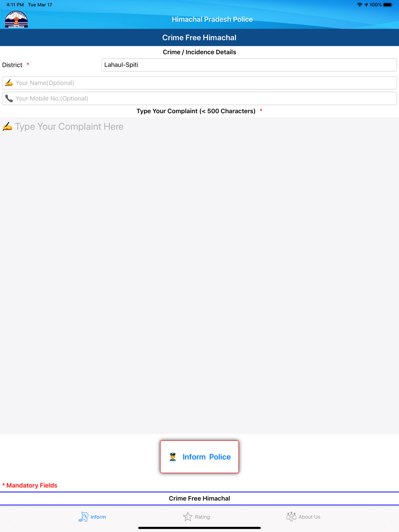The height and width of the screenshot is (532, 399).
Task: Tap the Type Your Complaint Here text area
Action: click(199, 276)
